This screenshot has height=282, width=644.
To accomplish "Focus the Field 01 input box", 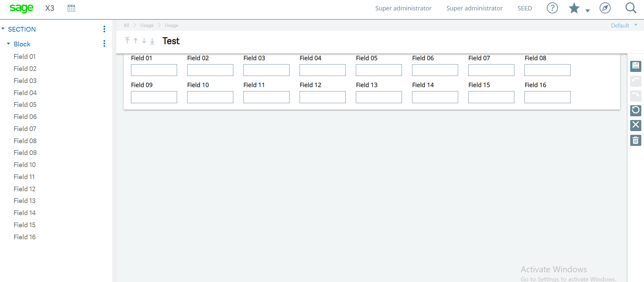I will coord(154,70).
